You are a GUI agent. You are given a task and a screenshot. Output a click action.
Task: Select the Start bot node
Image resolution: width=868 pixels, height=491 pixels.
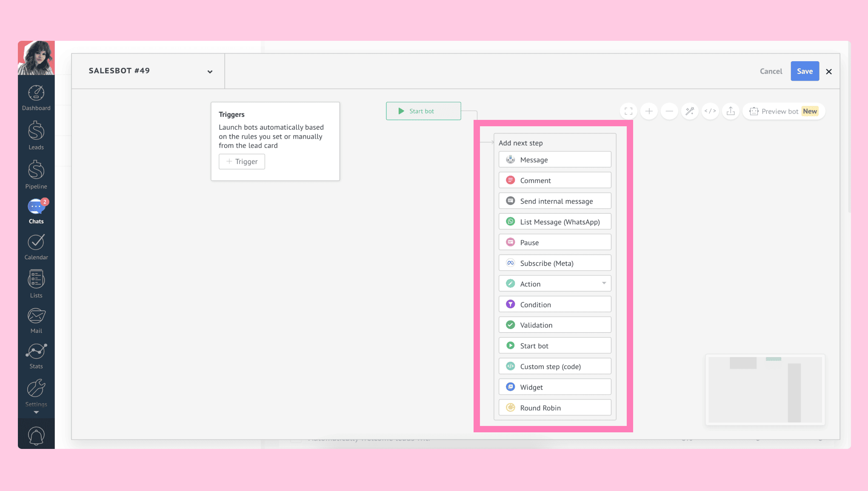[423, 111]
